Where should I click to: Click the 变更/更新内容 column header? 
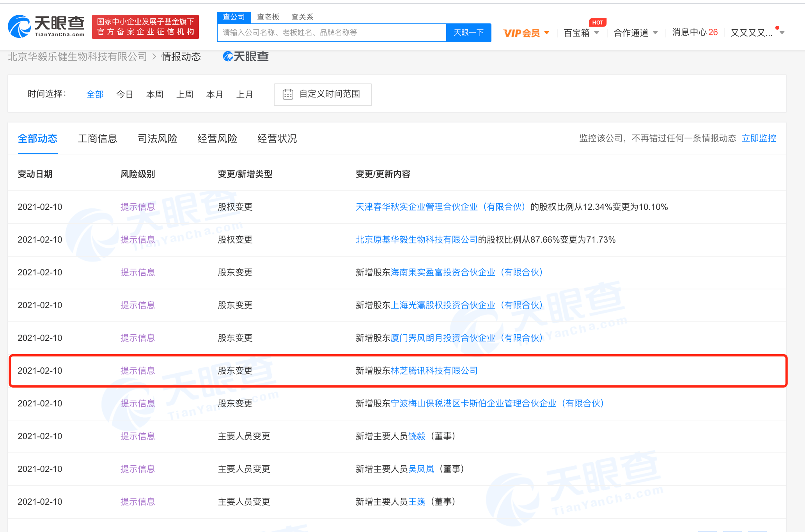pos(383,174)
